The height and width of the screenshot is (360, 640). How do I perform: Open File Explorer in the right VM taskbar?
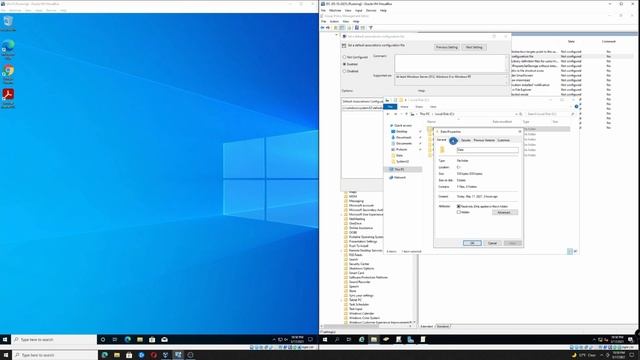pyautogui.click(x=373, y=340)
